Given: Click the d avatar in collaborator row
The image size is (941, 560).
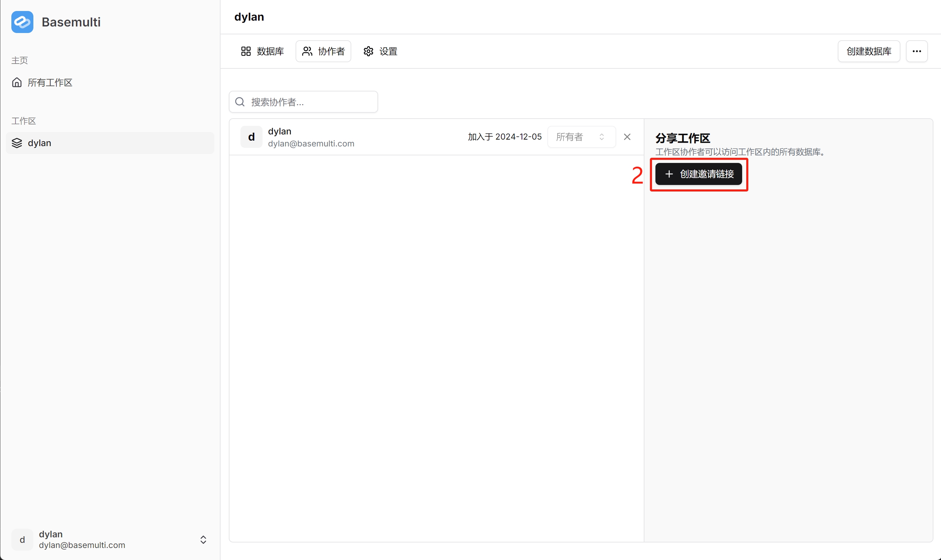Looking at the screenshot, I should click(x=252, y=136).
